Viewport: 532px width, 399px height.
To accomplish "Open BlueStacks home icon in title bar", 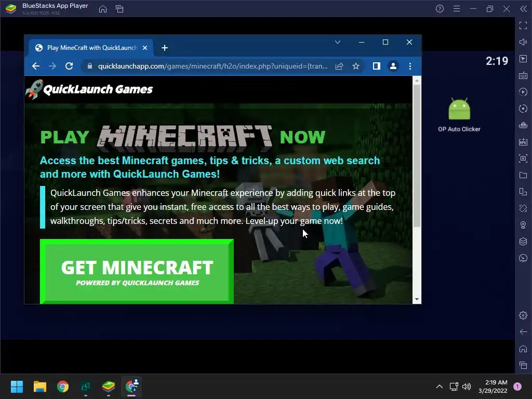I will pos(103,9).
